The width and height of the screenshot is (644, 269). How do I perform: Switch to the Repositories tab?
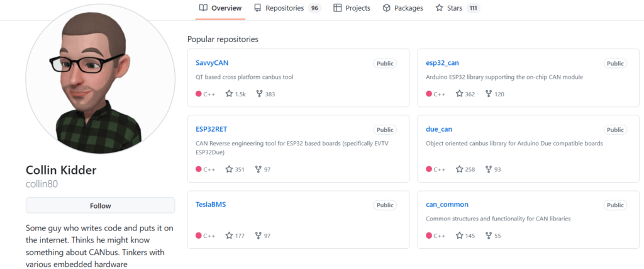coord(284,8)
